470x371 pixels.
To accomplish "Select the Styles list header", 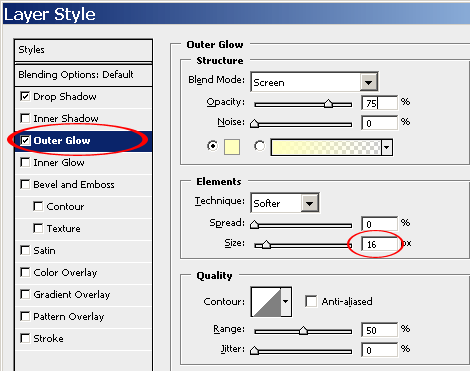I will tap(83, 50).
